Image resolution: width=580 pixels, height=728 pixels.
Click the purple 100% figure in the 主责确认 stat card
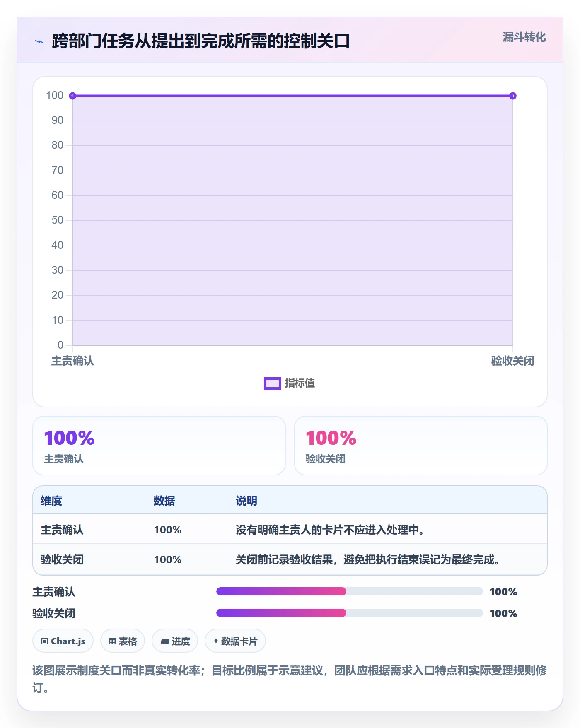69,438
